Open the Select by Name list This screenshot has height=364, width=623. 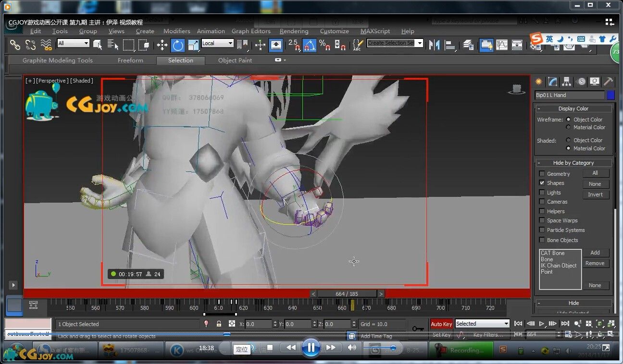(x=113, y=45)
